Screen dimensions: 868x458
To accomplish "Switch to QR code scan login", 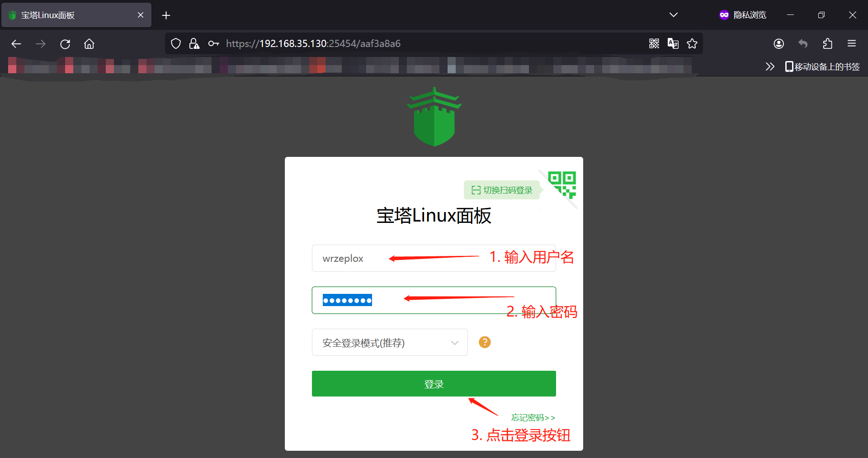I will click(562, 185).
